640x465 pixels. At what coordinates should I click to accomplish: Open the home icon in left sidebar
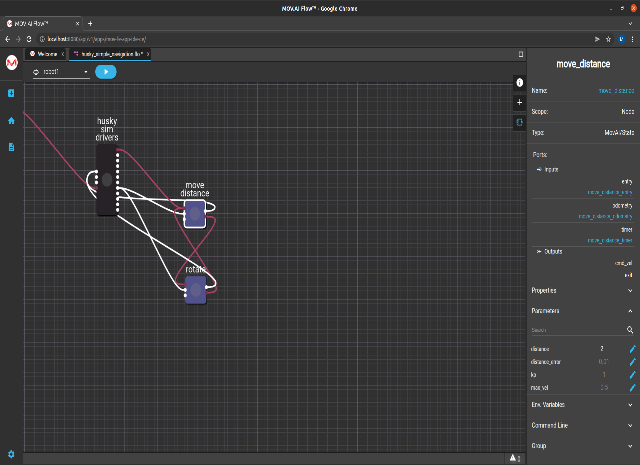(x=11, y=120)
